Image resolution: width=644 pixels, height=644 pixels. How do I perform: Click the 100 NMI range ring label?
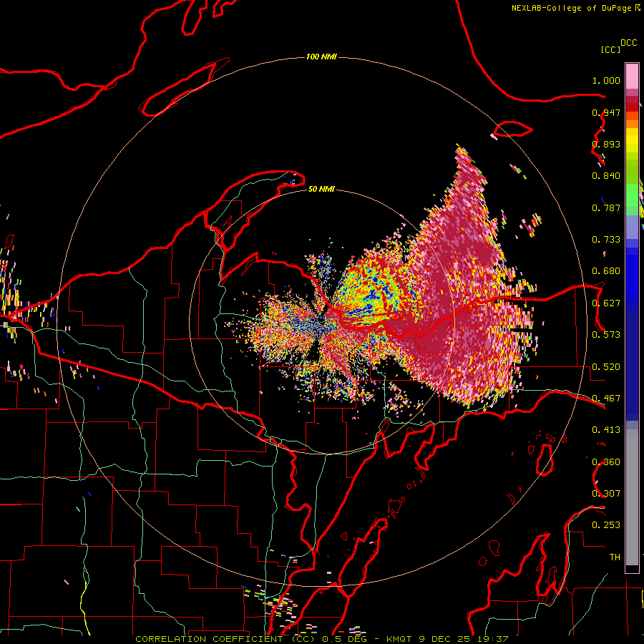point(321,57)
